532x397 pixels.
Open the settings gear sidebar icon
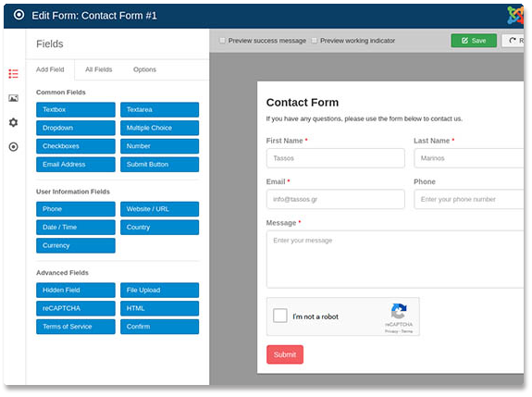point(13,122)
